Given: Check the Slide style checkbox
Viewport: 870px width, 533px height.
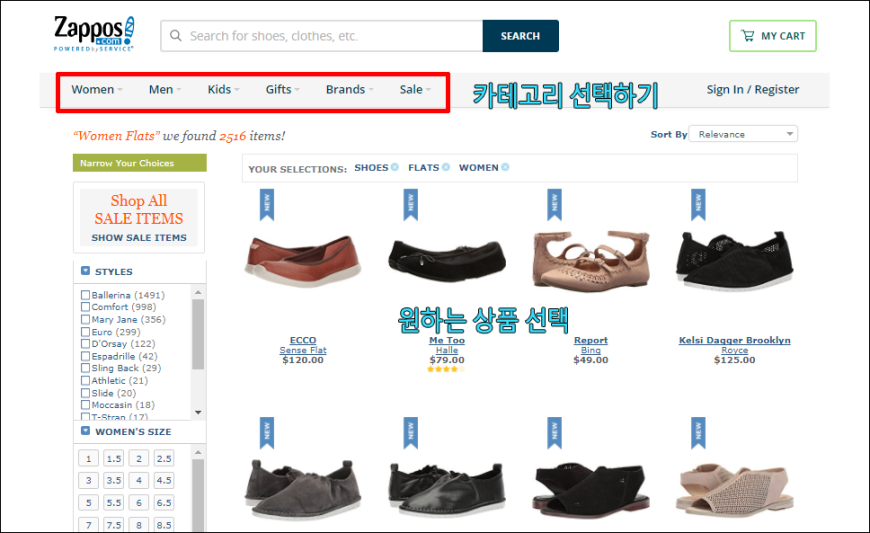Looking at the screenshot, I should pos(85,393).
